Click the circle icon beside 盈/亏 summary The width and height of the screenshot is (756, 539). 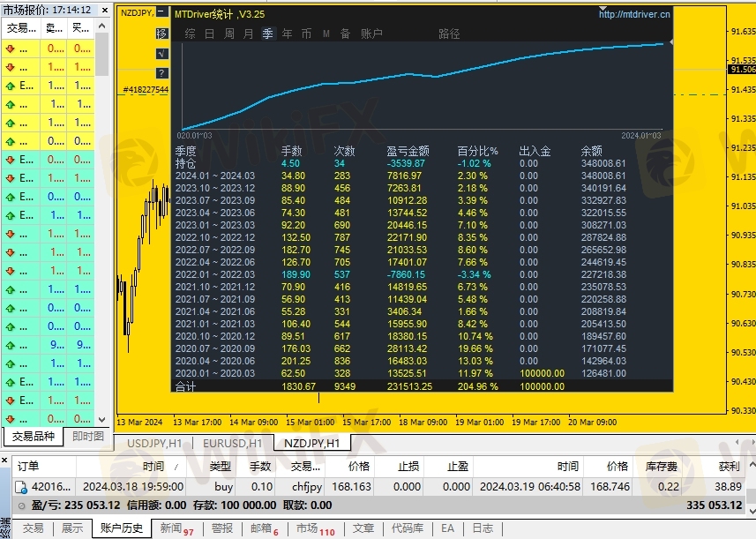[x=21, y=505]
